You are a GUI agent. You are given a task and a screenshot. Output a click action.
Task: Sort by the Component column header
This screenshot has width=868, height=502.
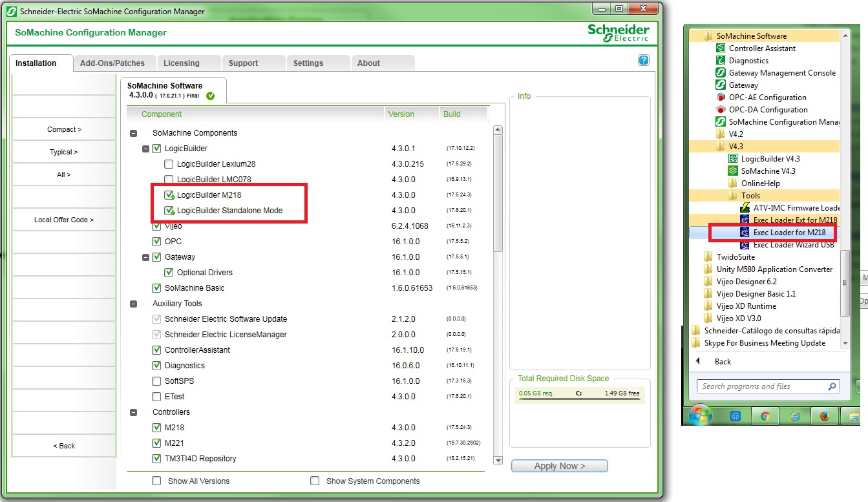(x=255, y=114)
